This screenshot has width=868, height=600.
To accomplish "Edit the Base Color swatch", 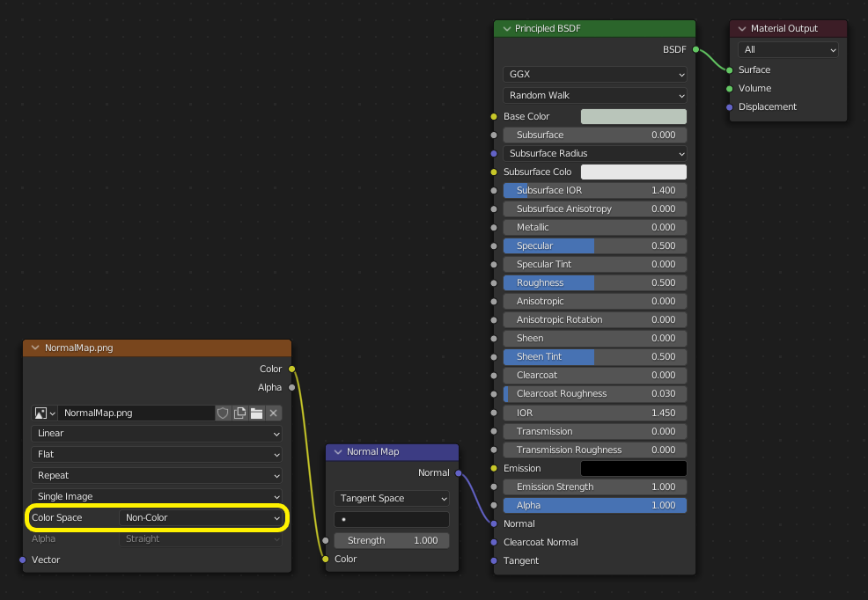I will (x=633, y=116).
